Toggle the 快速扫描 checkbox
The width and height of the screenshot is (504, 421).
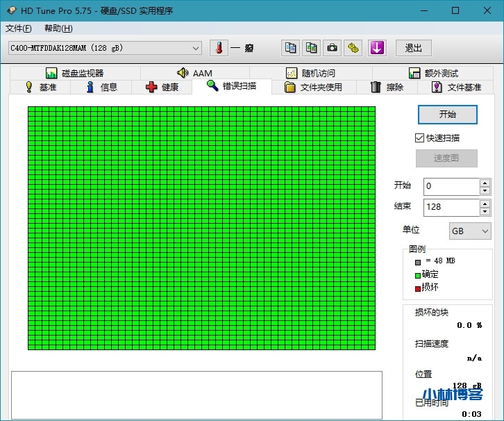[x=419, y=138]
